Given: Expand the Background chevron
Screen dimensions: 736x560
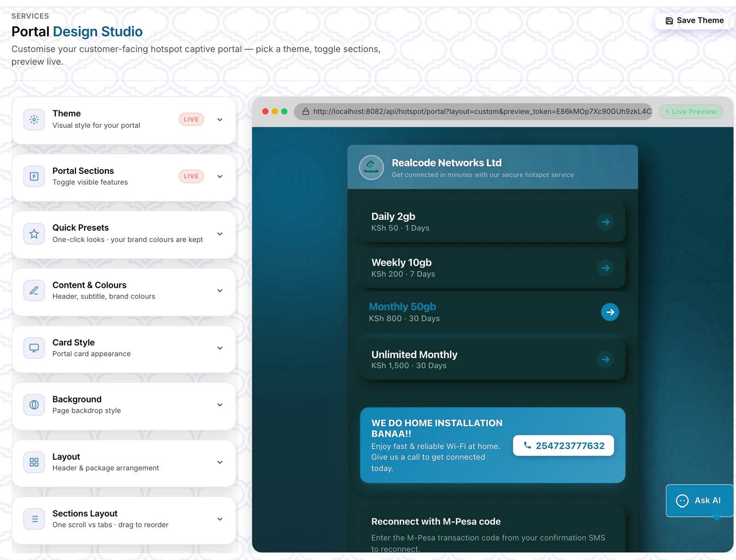Looking at the screenshot, I should click(x=220, y=405).
